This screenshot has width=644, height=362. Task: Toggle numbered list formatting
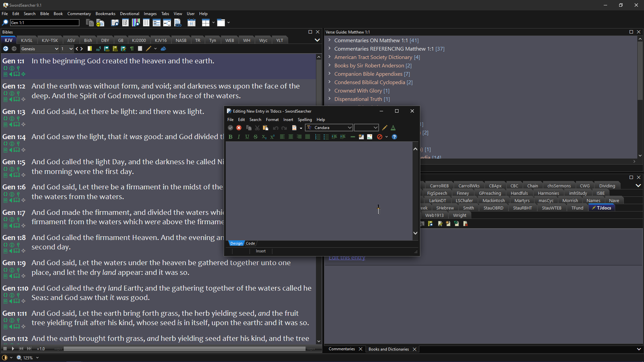point(318,136)
